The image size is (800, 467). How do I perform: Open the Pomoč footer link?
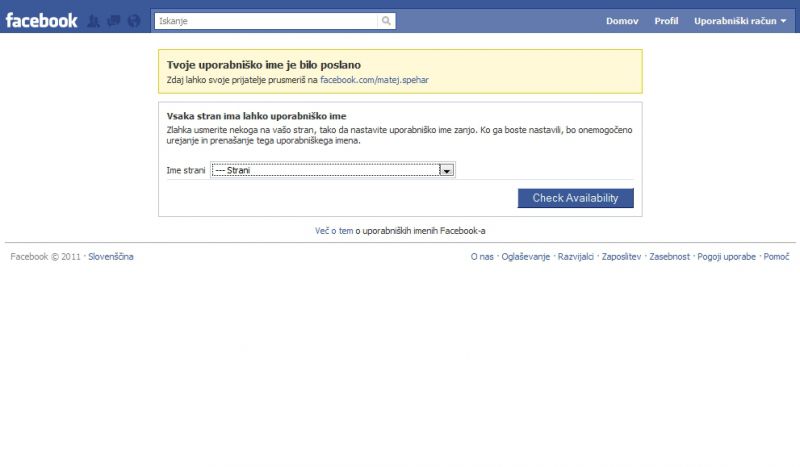776,257
